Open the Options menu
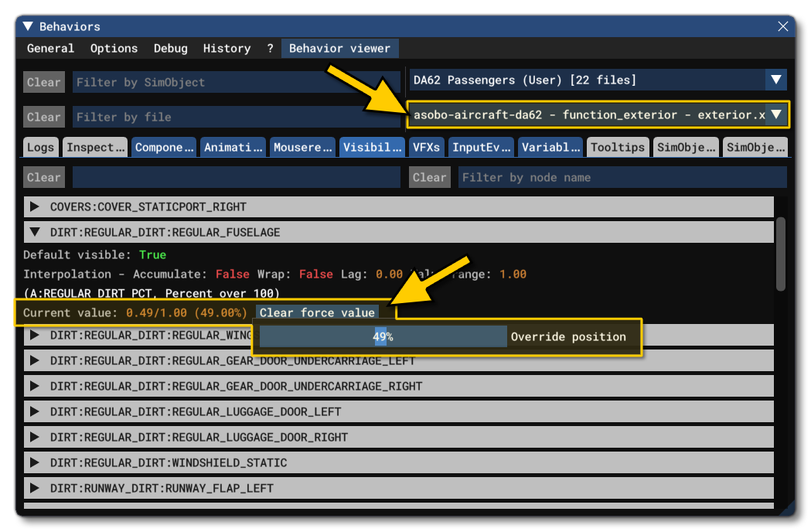The width and height of the screenshot is (811, 532). tap(114, 48)
